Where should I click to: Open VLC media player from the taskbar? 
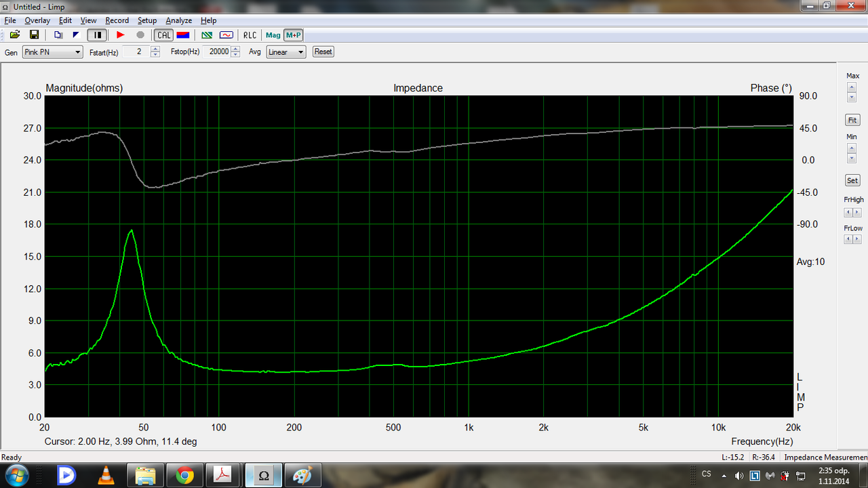(x=106, y=476)
